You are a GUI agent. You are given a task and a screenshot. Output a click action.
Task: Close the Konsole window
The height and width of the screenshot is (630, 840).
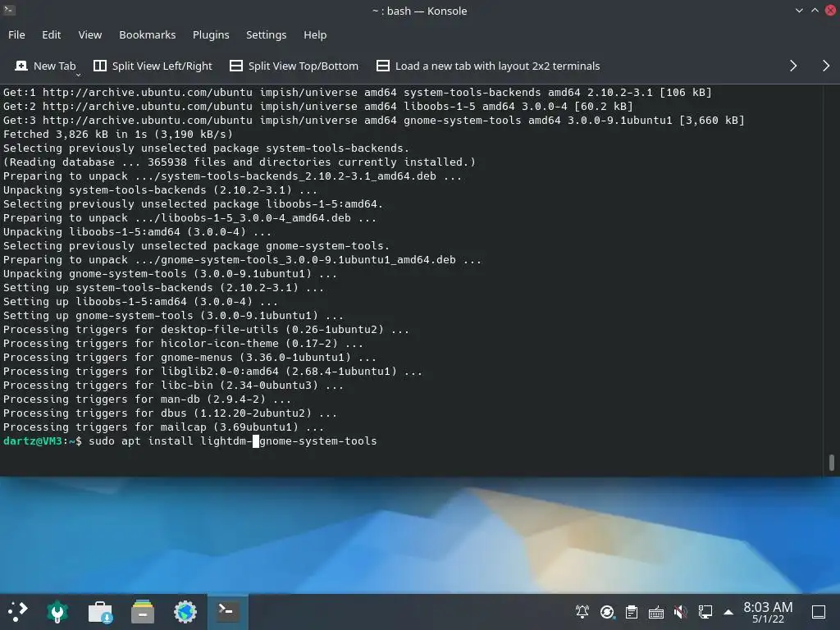tap(830, 11)
